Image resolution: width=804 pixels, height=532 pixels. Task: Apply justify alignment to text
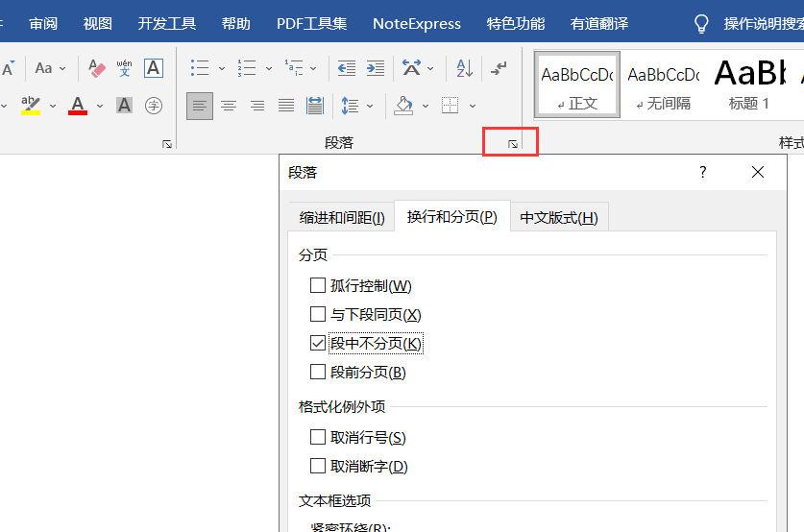[286, 105]
